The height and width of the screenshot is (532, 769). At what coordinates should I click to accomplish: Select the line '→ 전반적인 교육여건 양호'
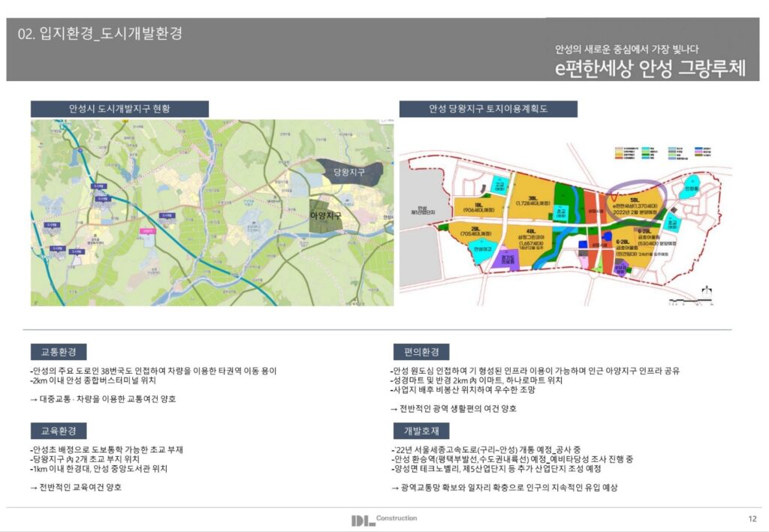[x=76, y=488]
